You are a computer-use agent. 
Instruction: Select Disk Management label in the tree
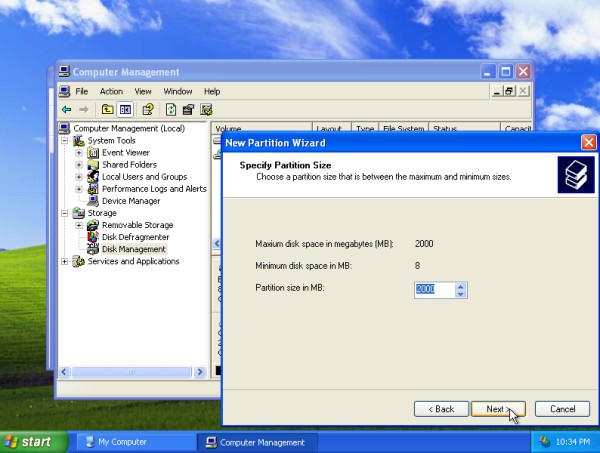134,249
